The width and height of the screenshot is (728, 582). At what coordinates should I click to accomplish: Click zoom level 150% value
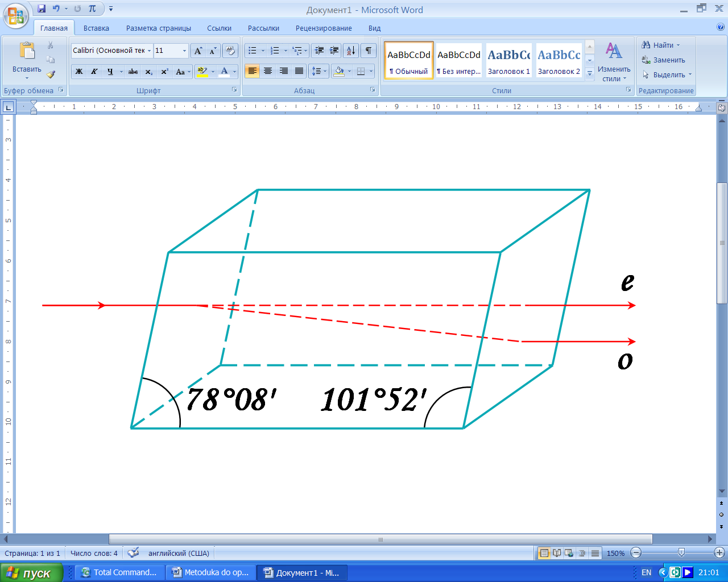615,553
